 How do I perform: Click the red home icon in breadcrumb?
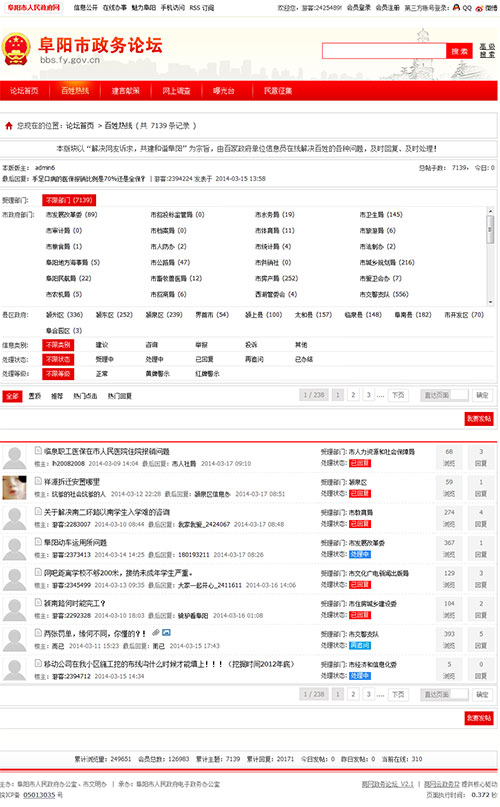click(9, 126)
